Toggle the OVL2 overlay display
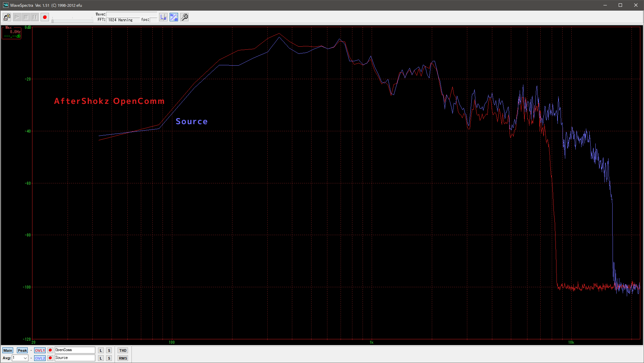The image size is (644, 363). coord(40,358)
